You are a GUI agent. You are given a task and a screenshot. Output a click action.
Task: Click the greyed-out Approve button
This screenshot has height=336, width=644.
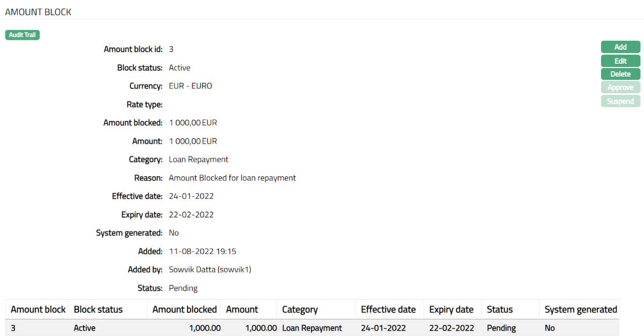pos(620,87)
